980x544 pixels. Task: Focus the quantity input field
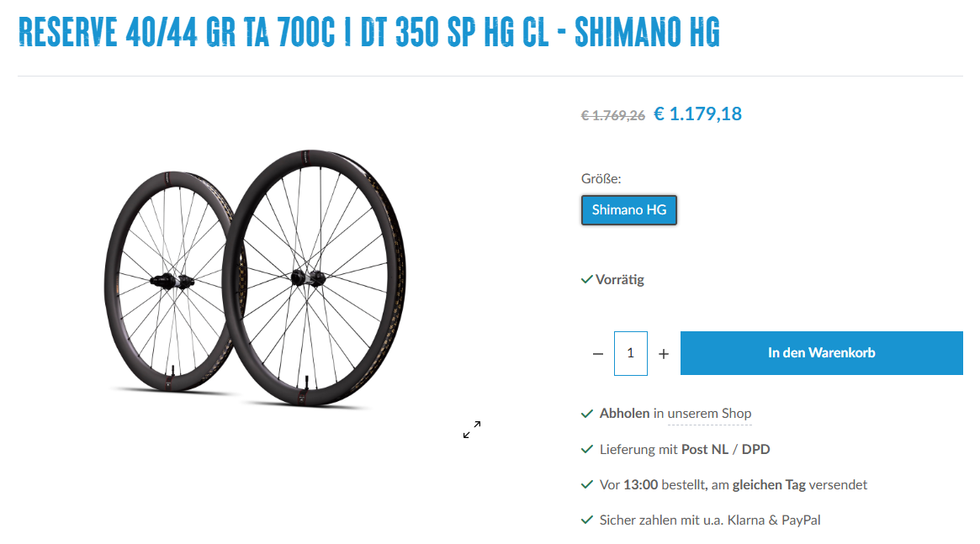pos(631,353)
